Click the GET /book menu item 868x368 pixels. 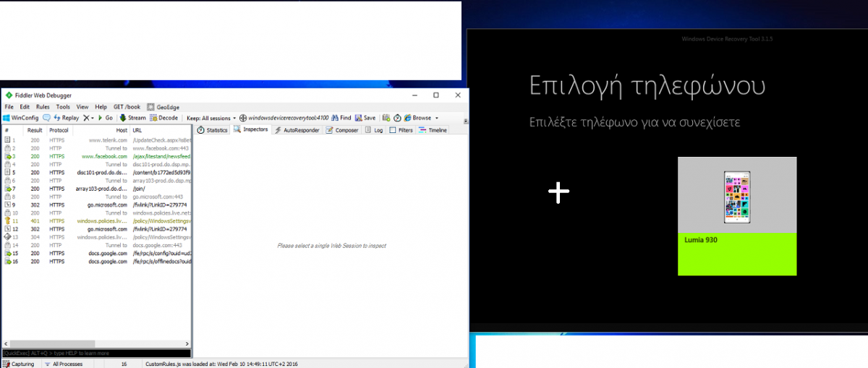(x=127, y=107)
